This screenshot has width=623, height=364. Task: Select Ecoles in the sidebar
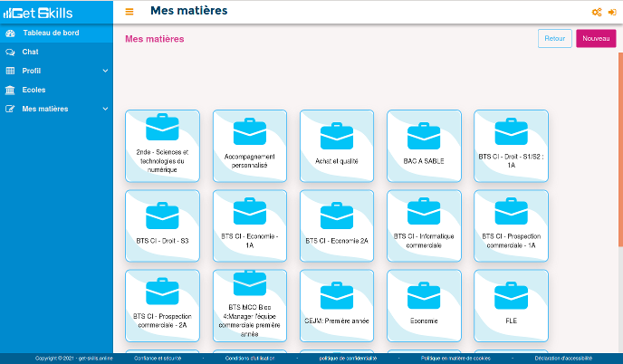pyautogui.click(x=34, y=90)
